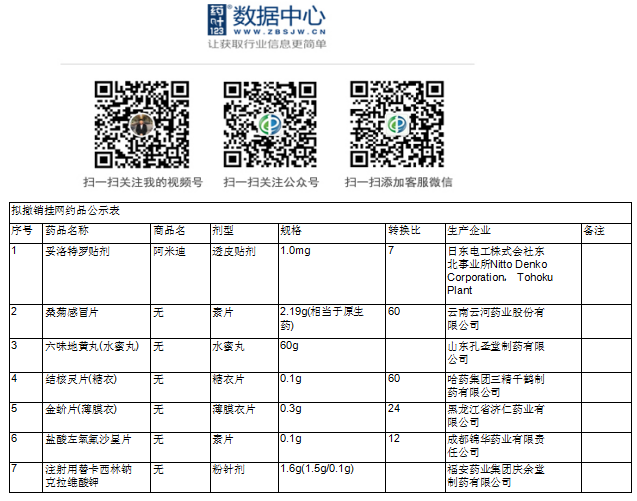Select specification 1.0mg
The image size is (637, 501).
click(295, 251)
